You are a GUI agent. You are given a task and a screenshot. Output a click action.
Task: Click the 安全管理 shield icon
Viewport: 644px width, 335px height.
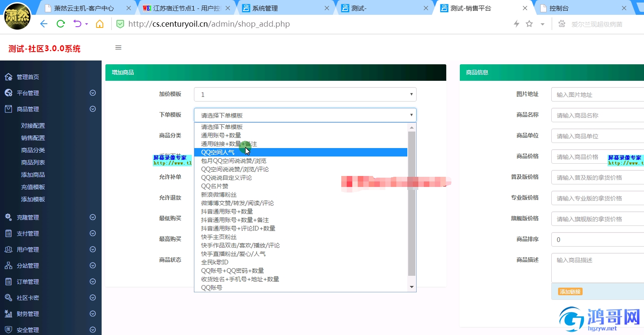pyautogui.click(x=8, y=330)
